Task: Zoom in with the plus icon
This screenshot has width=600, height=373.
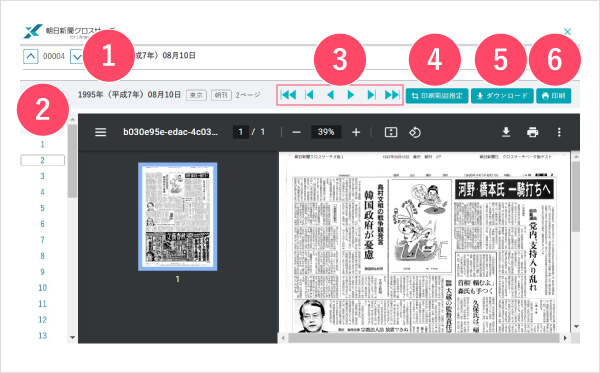Action: coord(356,132)
